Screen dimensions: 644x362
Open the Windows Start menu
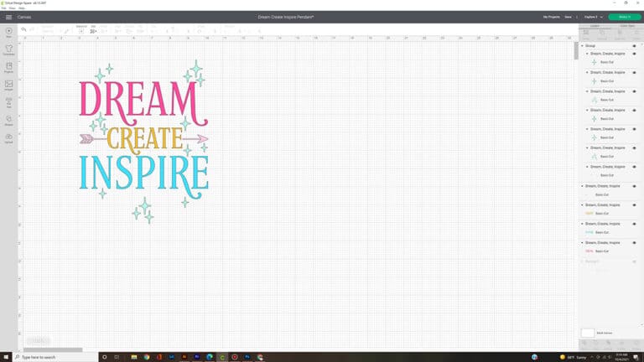point(6,357)
